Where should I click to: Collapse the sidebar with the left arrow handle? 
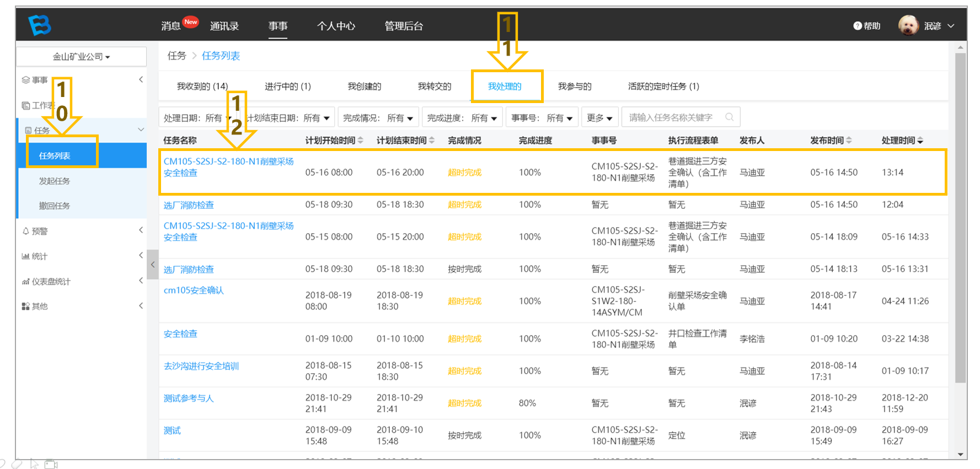[x=153, y=265]
